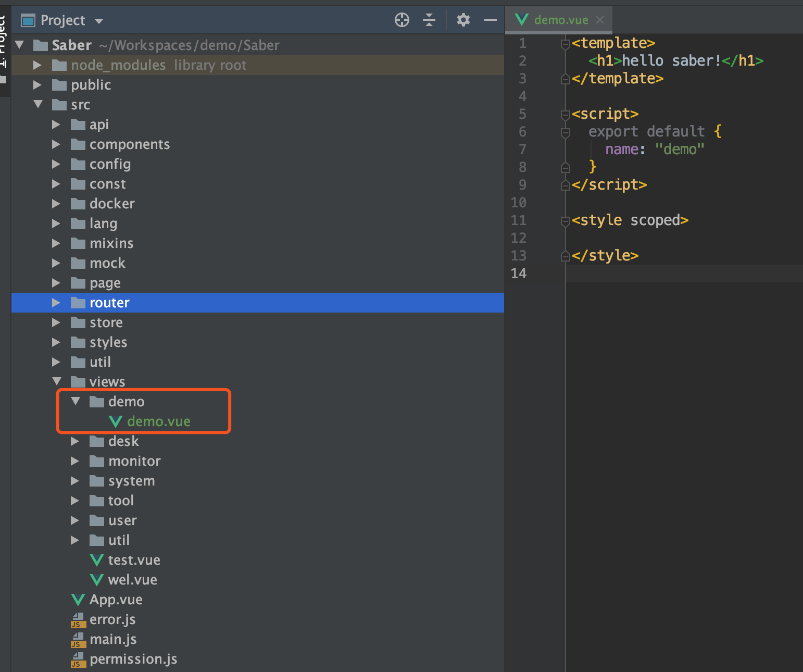803x672 pixels.
Task: Click the folder icon of the src row
Action: 59,105
